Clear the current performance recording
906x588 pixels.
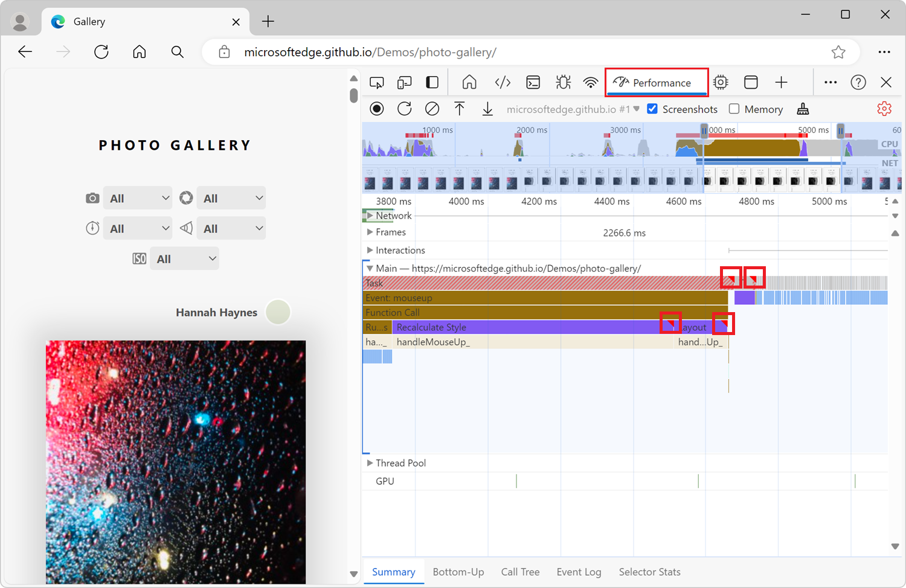click(432, 109)
